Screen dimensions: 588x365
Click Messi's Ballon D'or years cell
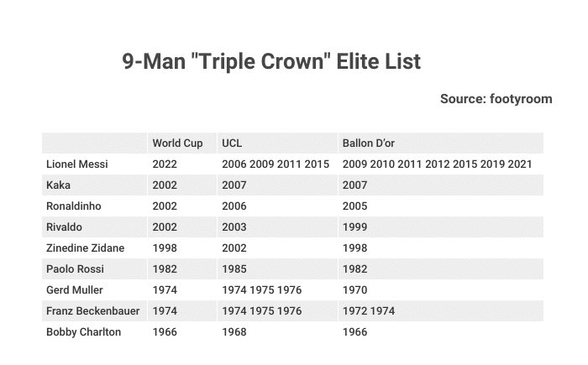[441, 164]
